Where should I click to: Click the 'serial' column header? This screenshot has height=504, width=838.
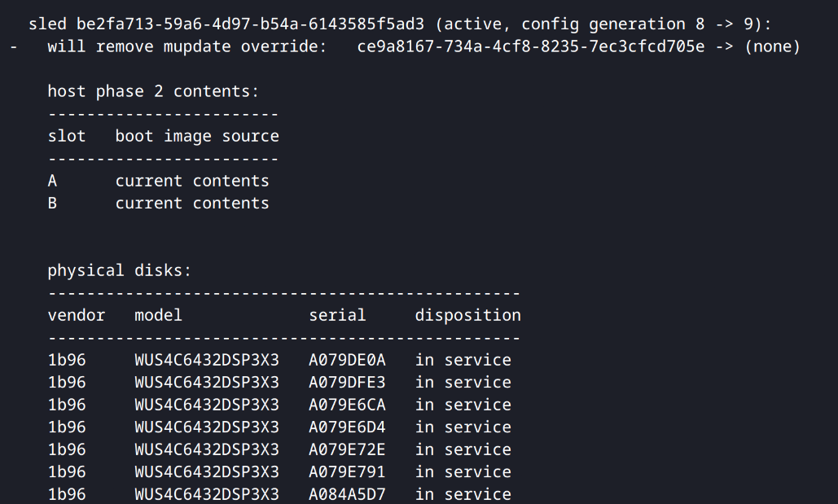click(337, 315)
